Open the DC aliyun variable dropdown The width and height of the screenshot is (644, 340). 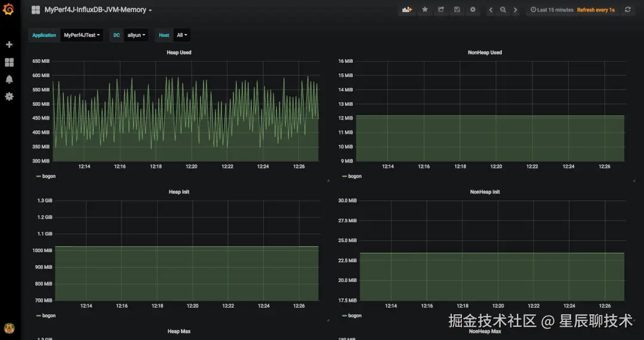pyautogui.click(x=136, y=35)
